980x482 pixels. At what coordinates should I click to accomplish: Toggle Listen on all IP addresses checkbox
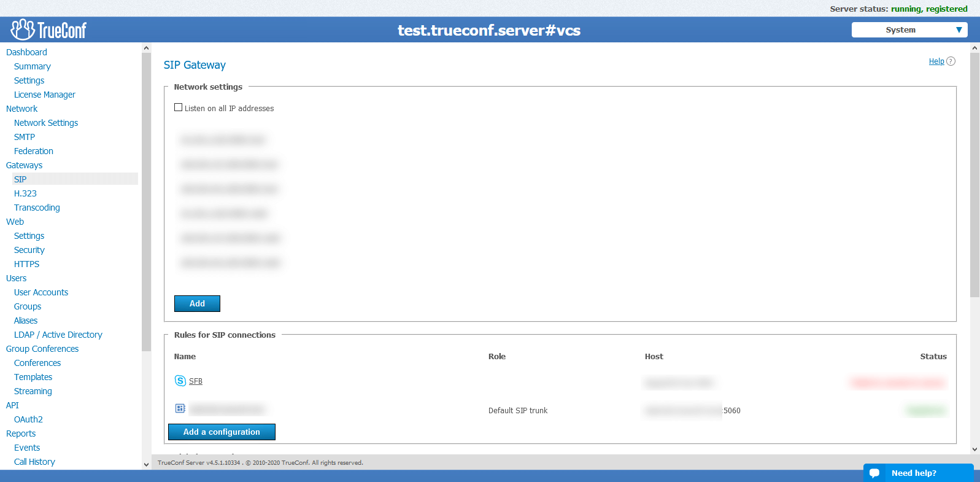tap(179, 107)
